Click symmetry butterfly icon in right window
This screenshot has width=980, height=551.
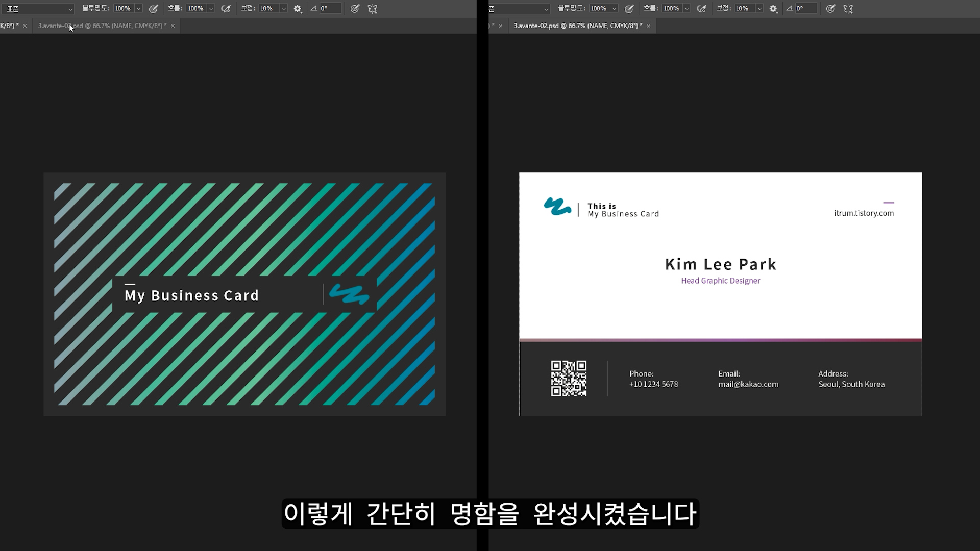coord(848,9)
